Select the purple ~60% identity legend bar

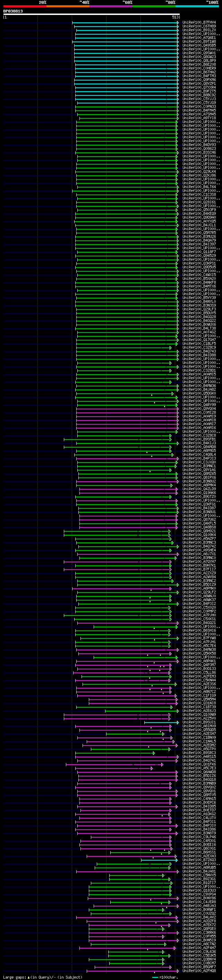tap(111, 6)
